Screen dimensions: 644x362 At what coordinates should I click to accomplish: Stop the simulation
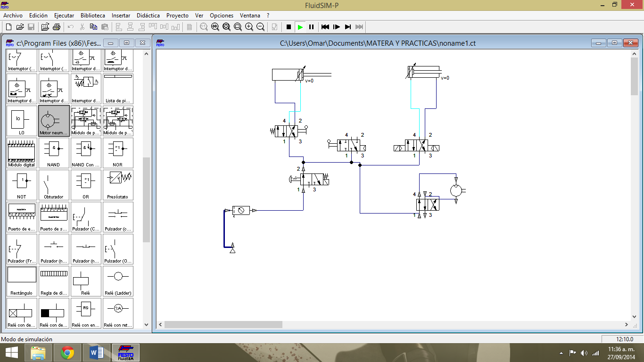289,27
